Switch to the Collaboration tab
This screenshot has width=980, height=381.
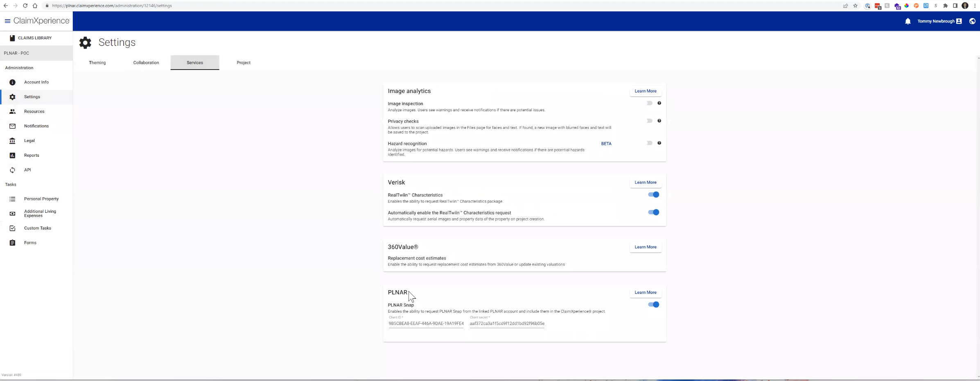click(x=146, y=63)
